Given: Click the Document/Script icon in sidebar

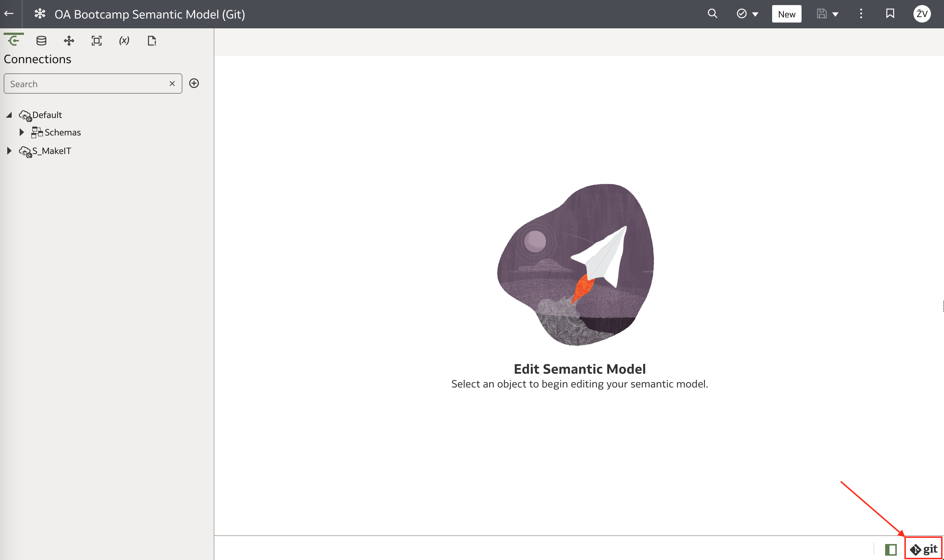Looking at the screenshot, I should coord(151,41).
